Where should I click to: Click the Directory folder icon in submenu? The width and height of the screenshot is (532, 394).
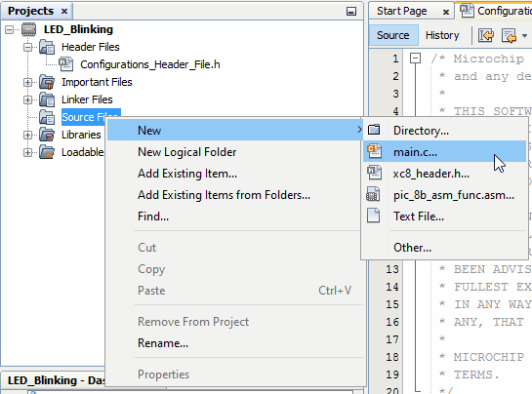pyautogui.click(x=374, y=130)
